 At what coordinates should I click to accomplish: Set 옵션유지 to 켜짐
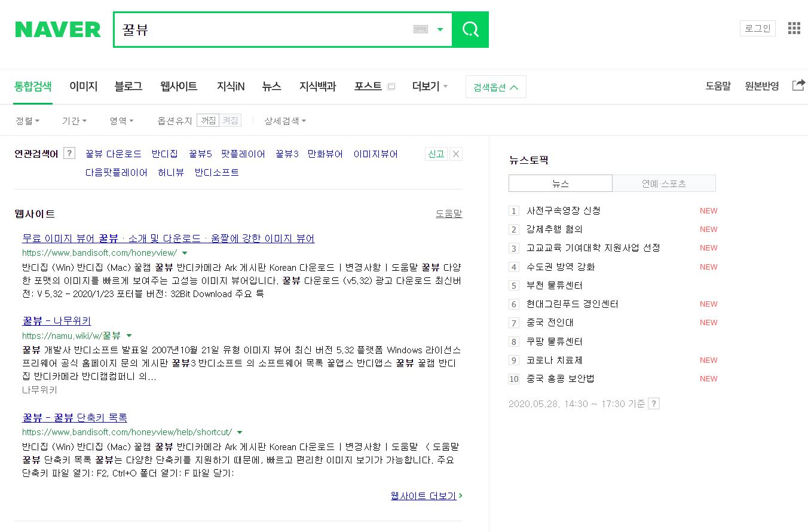click(230, 121)
